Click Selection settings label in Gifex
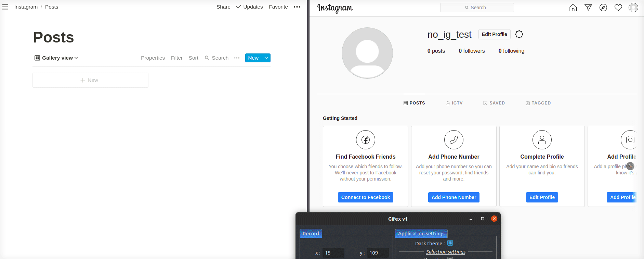This screenshot has height=259, width=644. [x=446, y=252]
